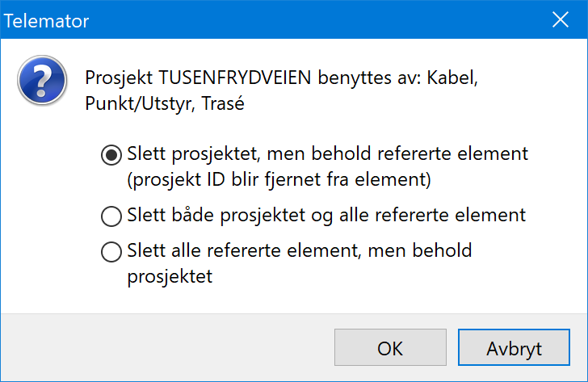Click the word 'Kabel,' in the message
The image size is (588, 382).
click(452, 78)
